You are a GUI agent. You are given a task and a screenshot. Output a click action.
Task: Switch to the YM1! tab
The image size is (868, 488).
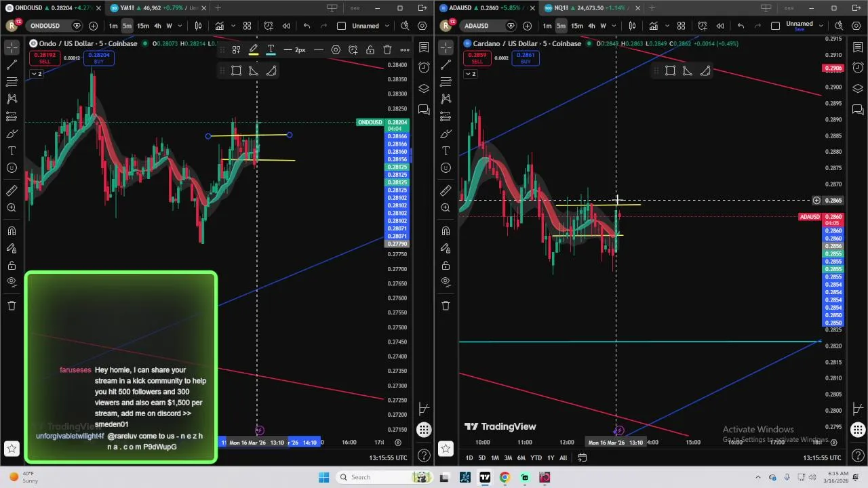(x=157, y=8)
